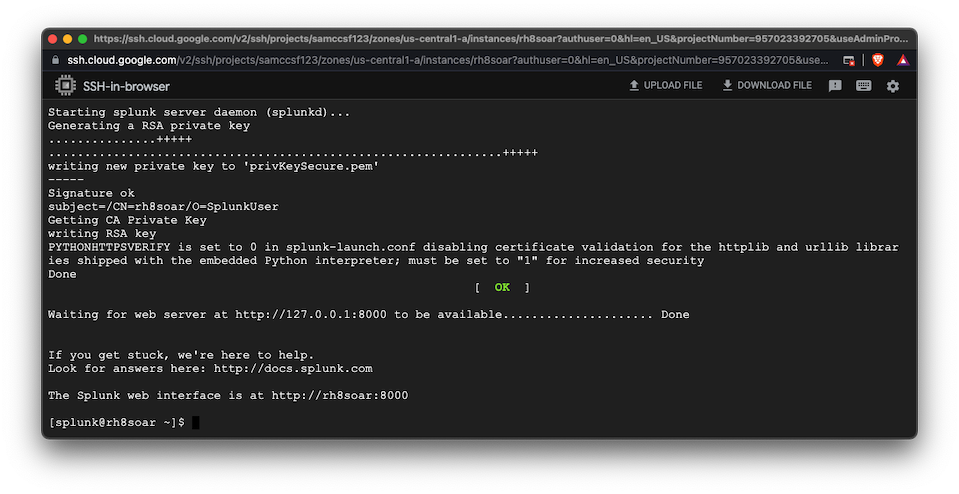Click the green OK status text

(x=502, y=287)
